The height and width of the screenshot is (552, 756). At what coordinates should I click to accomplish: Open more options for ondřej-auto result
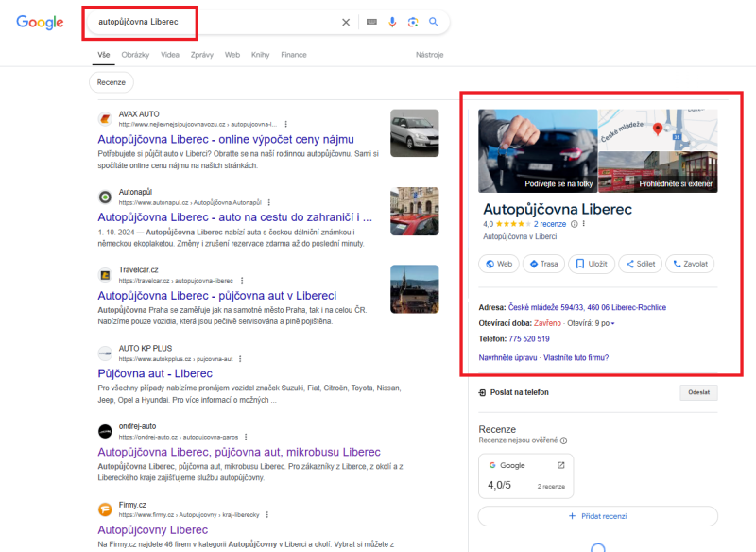tap(246, 437)
